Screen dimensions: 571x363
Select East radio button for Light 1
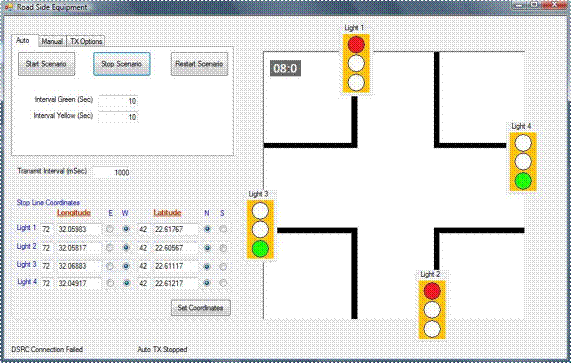point(110,229)
